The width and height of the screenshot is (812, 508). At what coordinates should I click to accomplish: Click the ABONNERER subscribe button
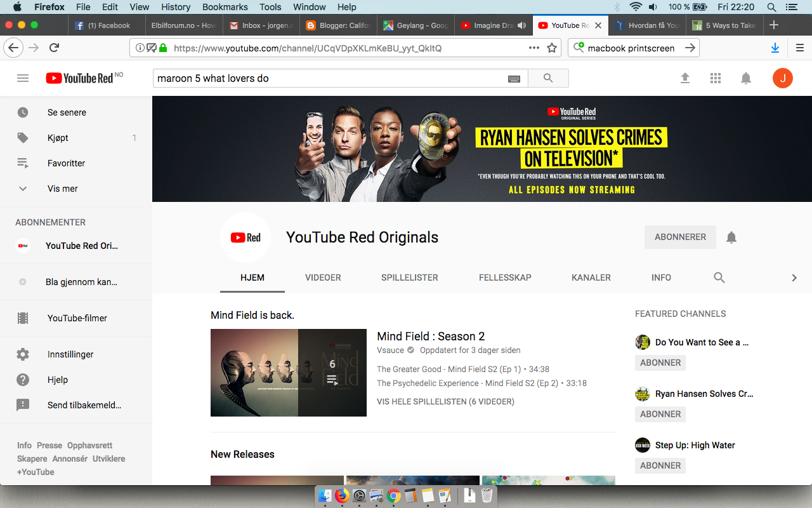680,237
